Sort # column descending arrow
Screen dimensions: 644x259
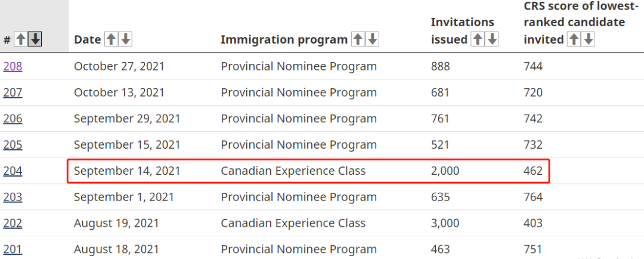36,40
